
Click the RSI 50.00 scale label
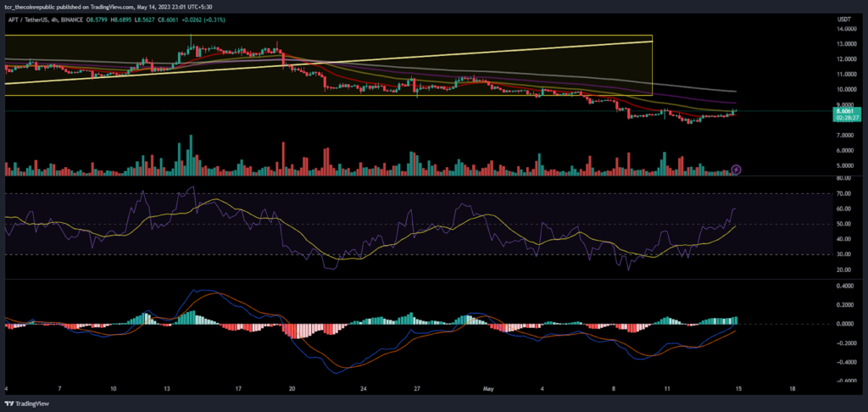(x=845, y=225)
